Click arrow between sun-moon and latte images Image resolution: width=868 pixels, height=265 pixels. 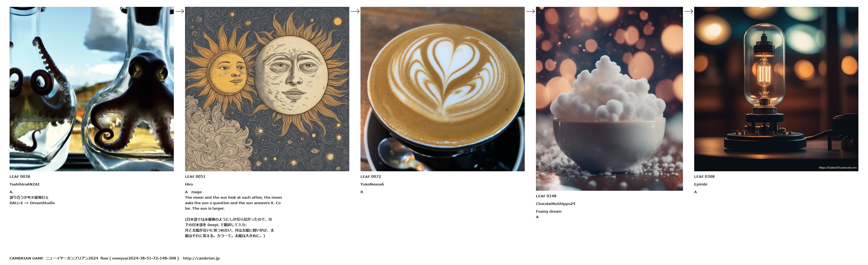coord(355,12)
